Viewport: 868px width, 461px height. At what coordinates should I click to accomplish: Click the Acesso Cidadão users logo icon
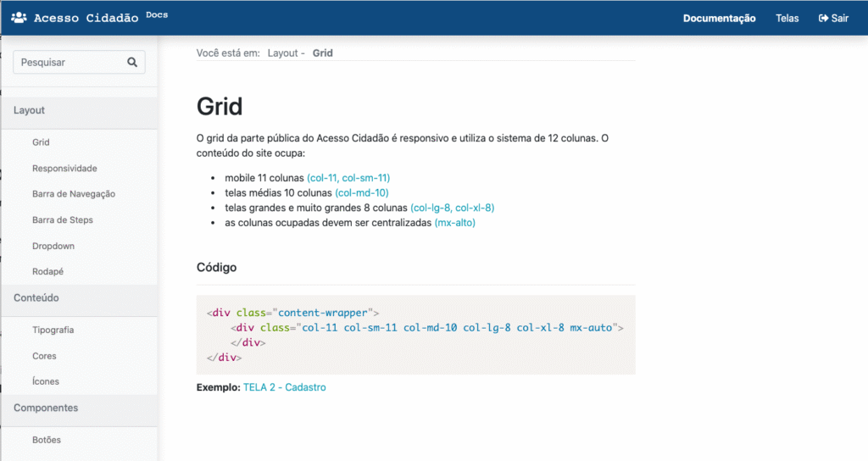tap(19, 18)
